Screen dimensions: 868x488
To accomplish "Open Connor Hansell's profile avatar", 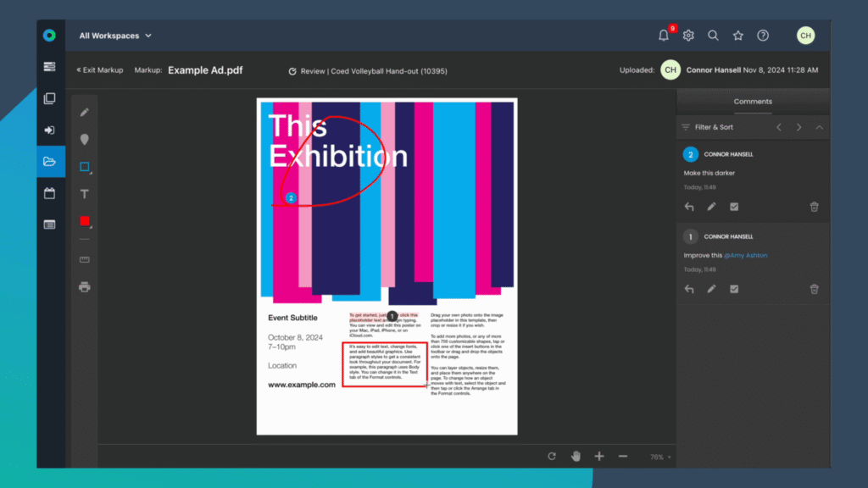I will pyautogui.click(x=805, y=35).
